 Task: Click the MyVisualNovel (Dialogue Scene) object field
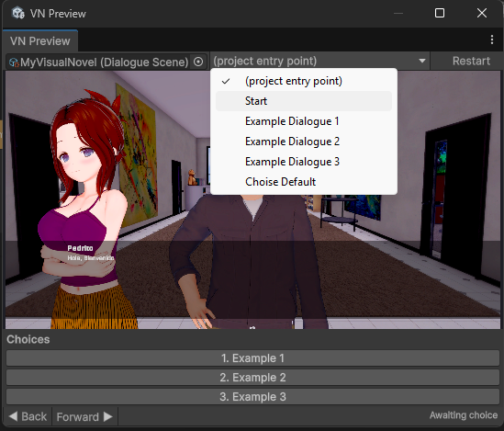click(106, 62)
